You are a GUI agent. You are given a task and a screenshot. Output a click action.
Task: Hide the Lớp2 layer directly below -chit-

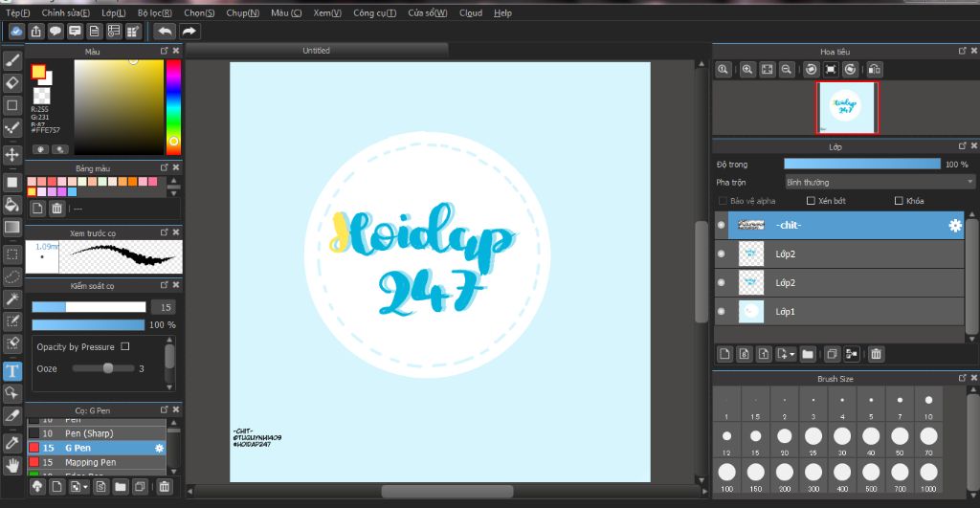pos(722,254)
